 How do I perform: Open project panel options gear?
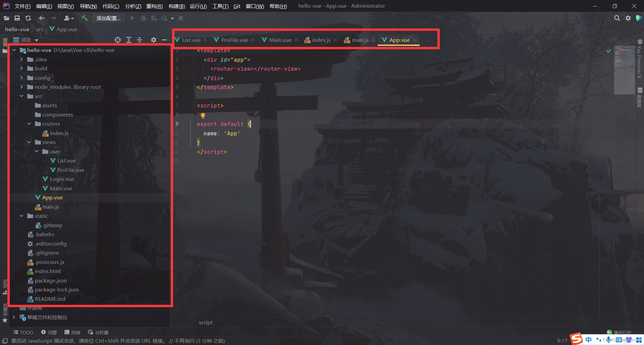154,40
